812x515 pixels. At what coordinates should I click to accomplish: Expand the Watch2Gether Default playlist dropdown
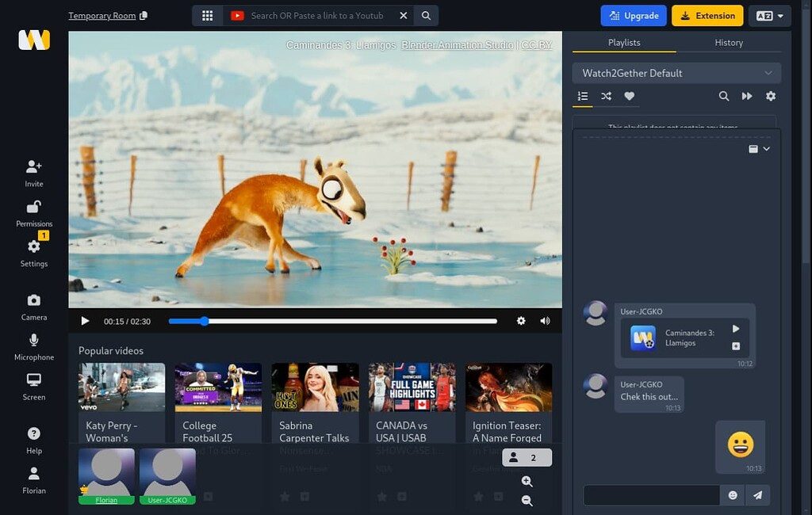pos(676,73)
